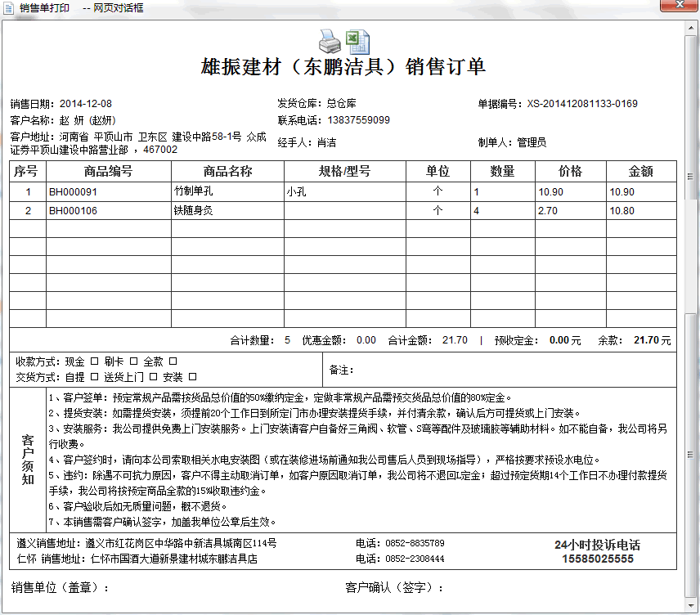Check the 安装 delivery checkbox

pyautogui.click(x=192, y=376)
